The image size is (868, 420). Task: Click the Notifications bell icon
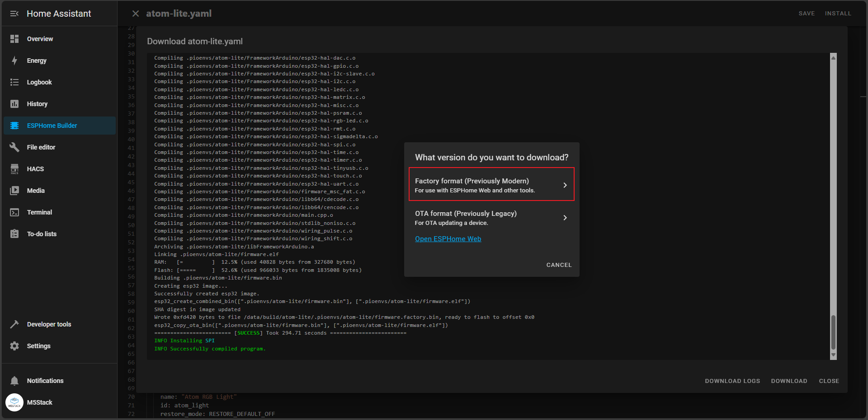click(x=14, y=381)
